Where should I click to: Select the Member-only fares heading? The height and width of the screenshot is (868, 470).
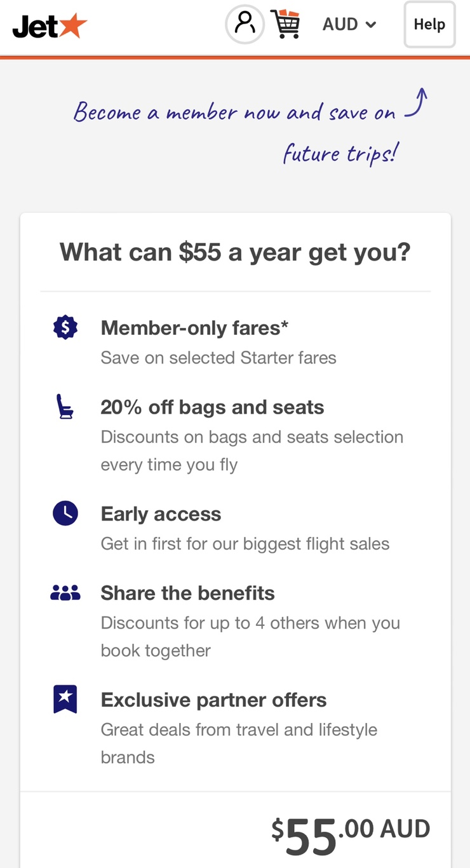[194, 328]
